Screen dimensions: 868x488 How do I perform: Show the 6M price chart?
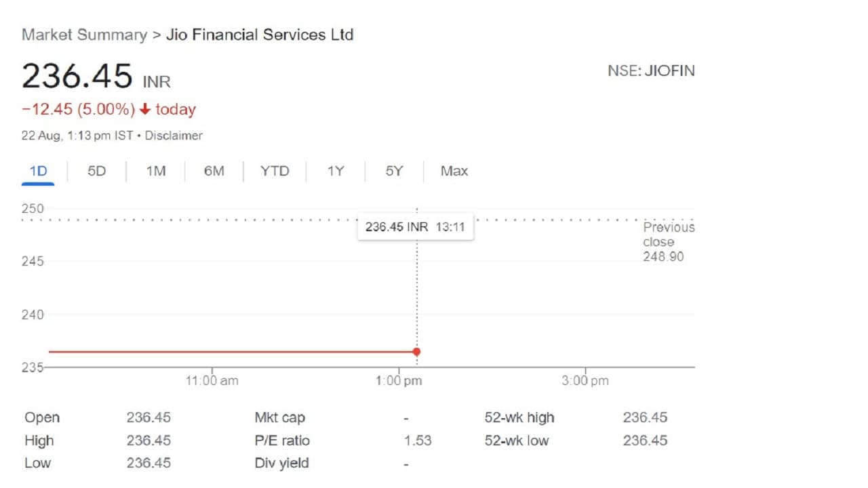214,171
